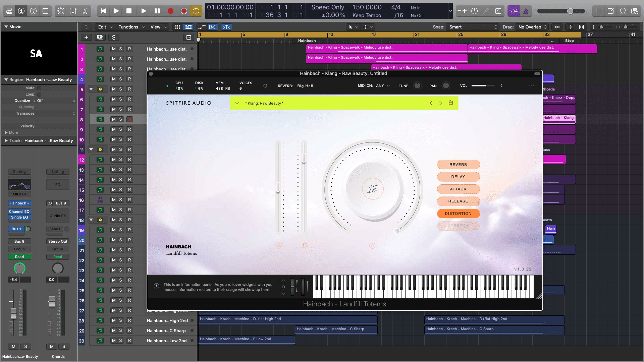Select REVERB in plugin controls
Image resolution: width=644 pixels, height=362 pixels.
(458, 165)
